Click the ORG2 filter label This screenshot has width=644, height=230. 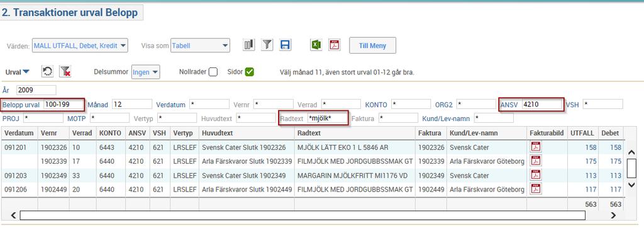point(443,105)
